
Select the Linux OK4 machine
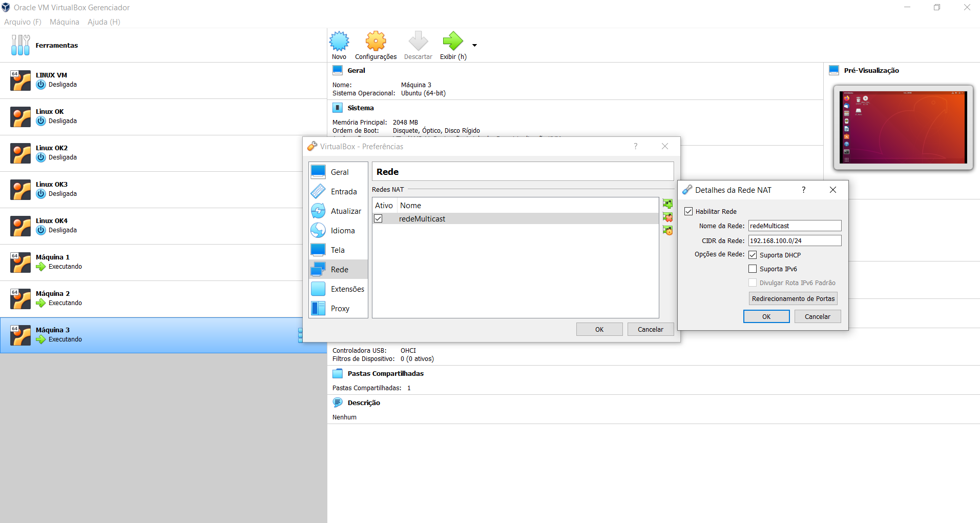tap(163, 226)
